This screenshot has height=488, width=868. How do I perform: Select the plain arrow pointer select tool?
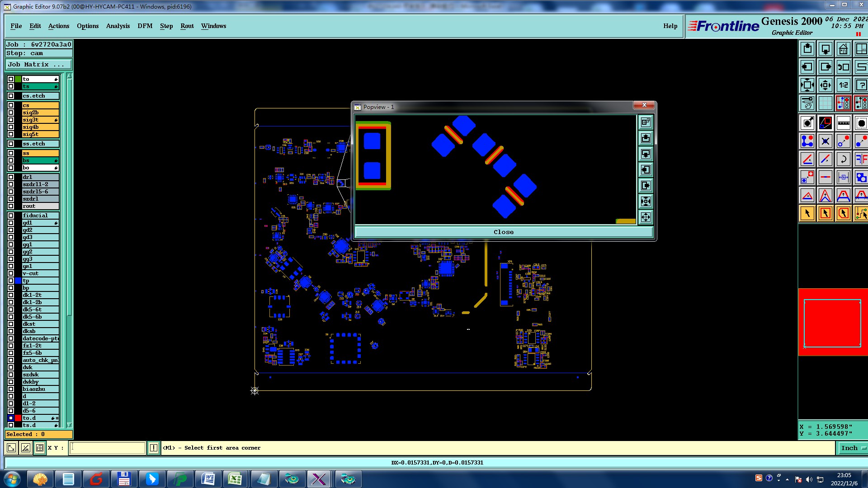807,213
